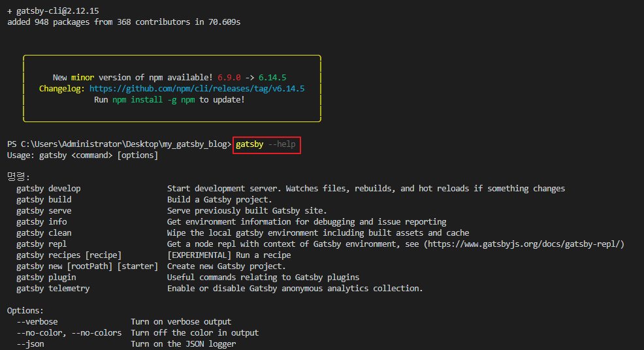Click 'Enable or disable Gatsby anonymous analytics' text
644x350 pixels.
[295, 289]
